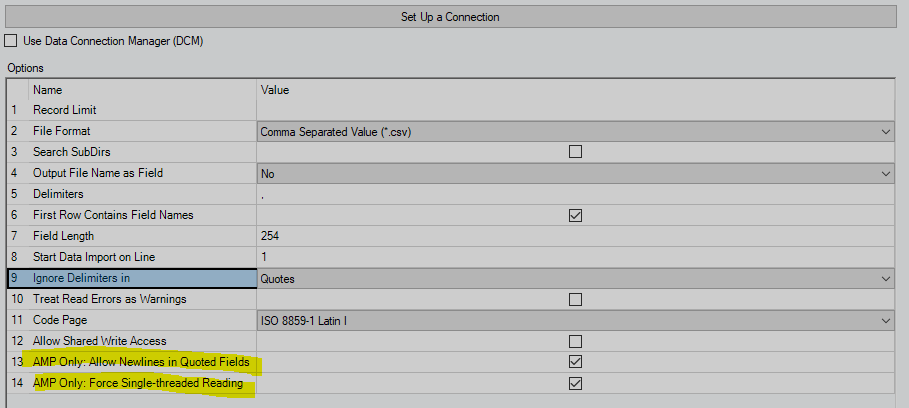Screen dimensions: 909x408
Task: Enable Use Data Connection Manager (DCM) checkbox
Action: (11, 41)
